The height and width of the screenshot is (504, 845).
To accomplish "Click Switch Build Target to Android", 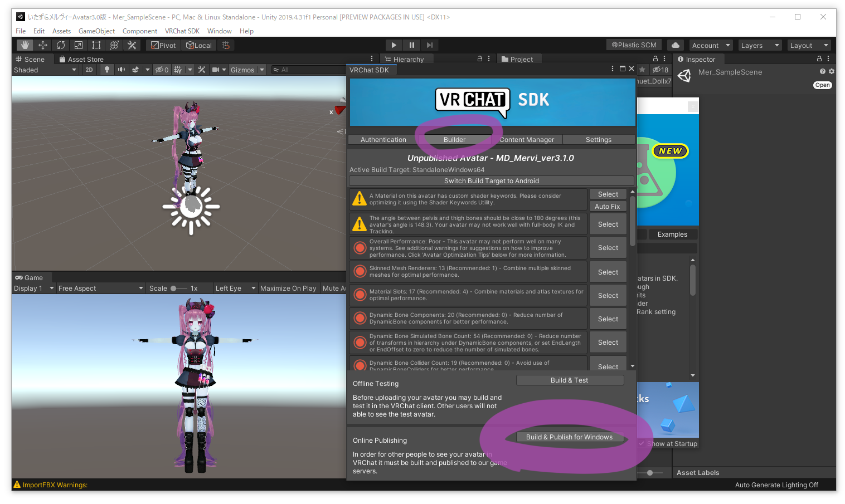I will [491, 181].
